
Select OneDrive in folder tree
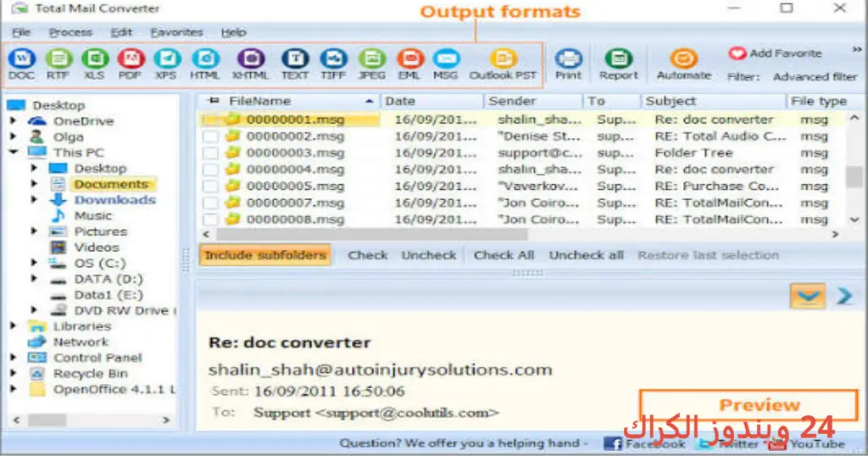(83, 121)
